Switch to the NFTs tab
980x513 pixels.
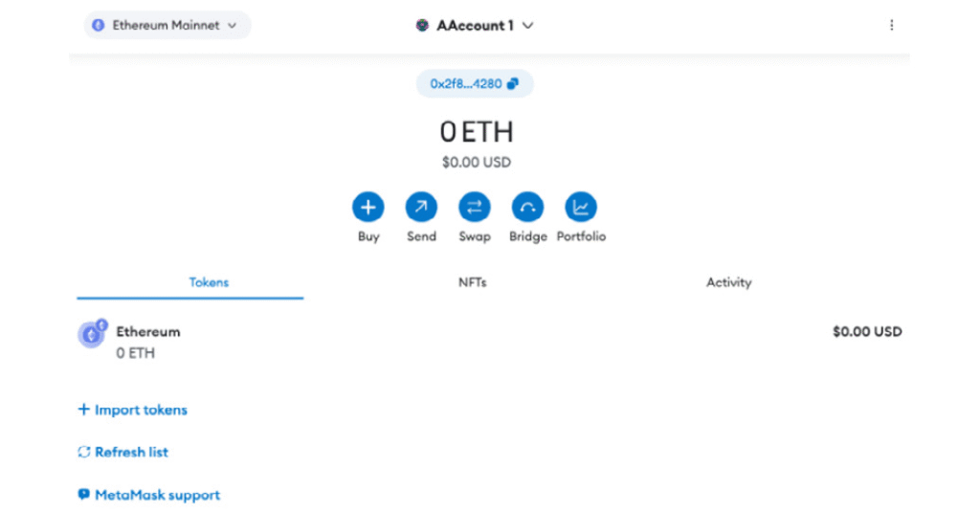[473, 282]
